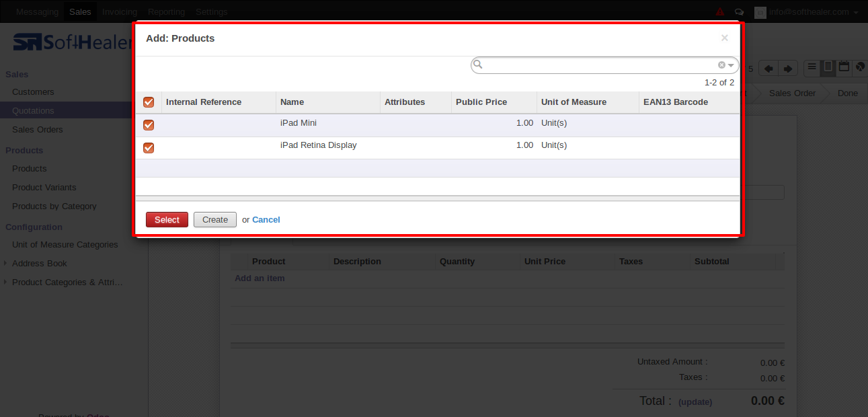Open the Reporting menu
Viewport: 868px width, 417px height.
167,12
